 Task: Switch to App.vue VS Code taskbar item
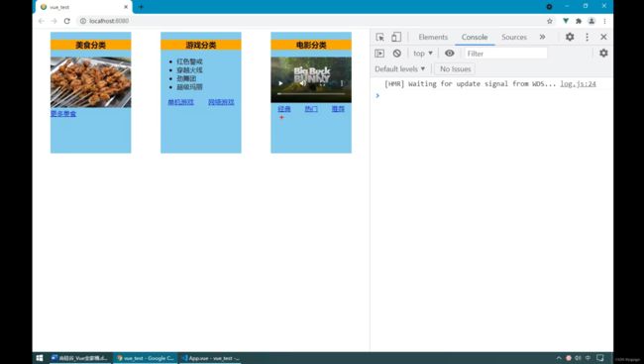(211, 358)
